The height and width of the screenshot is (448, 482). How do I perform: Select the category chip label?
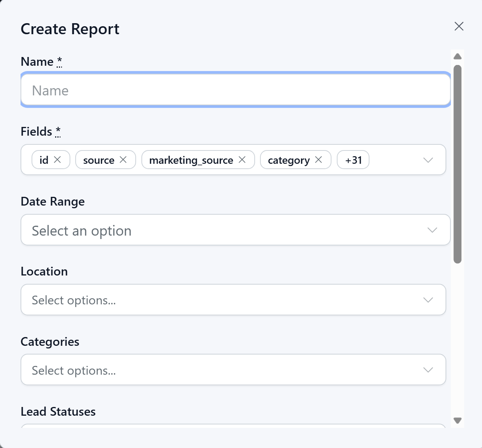(x=289, y=160)
